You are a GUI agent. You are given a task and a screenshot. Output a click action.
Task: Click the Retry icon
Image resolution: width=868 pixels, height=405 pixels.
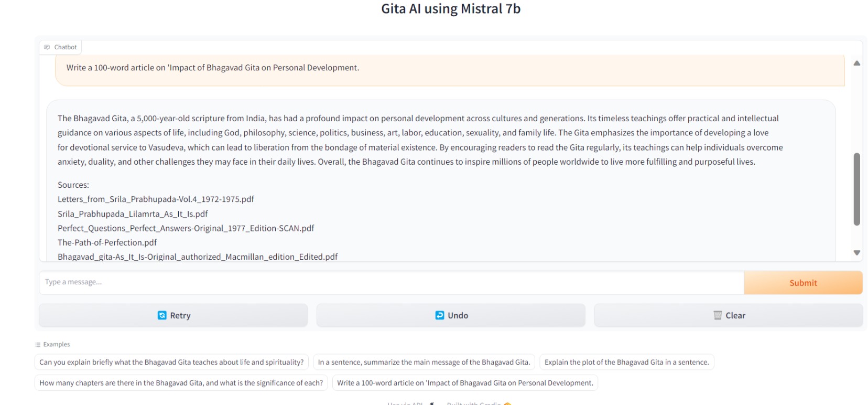(162, 315)
